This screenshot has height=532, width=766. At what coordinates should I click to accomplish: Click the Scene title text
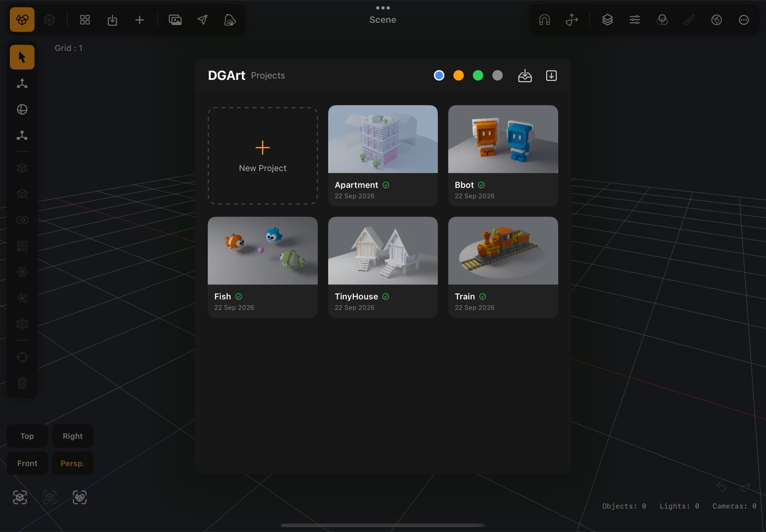point(383,20)
